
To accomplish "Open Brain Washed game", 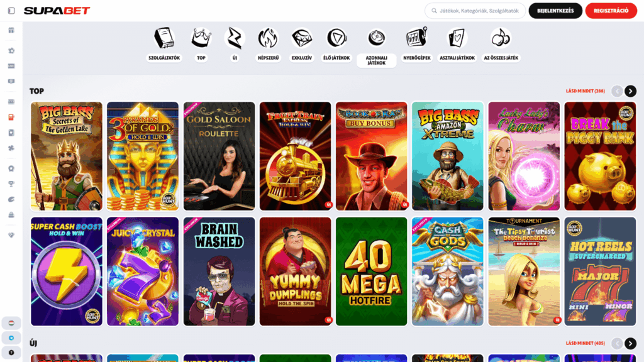I will pyautogui.click(x=219, y=271).
